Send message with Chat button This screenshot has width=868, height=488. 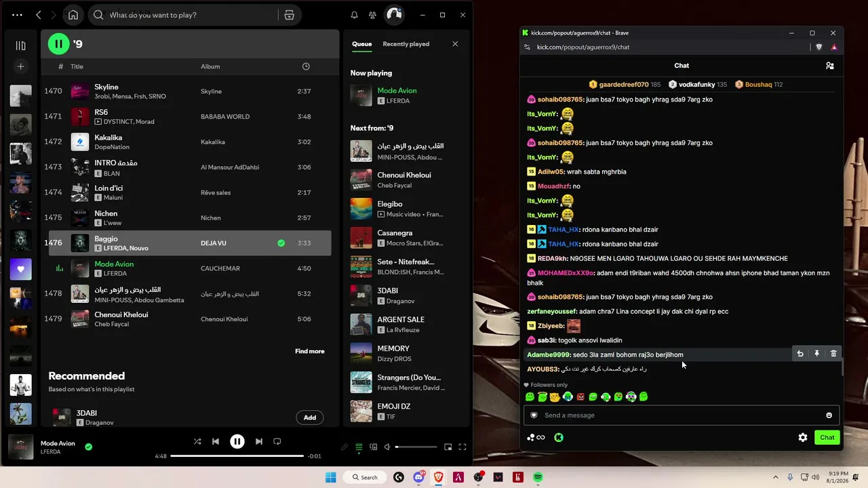(x=827, y=437)
